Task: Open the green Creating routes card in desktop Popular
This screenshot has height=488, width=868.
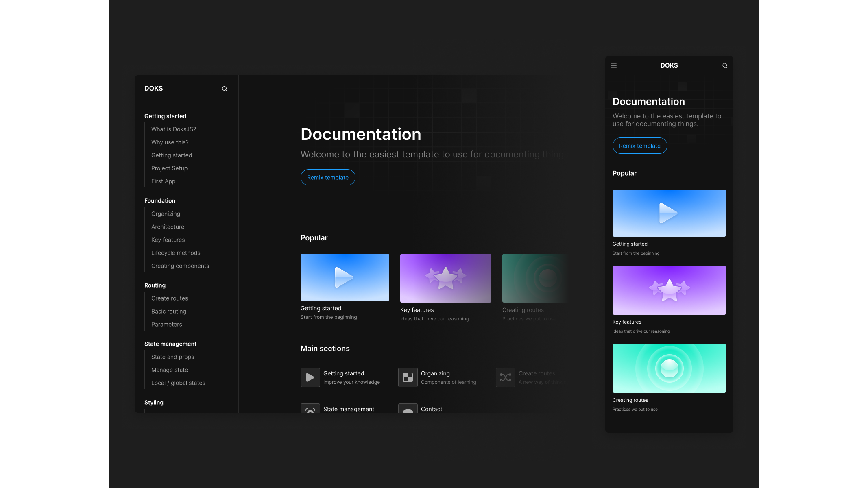Action: pos(535,278)
